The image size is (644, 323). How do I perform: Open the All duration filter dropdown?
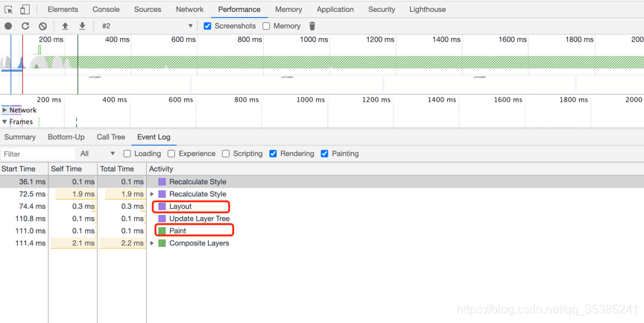coord(98,154)
